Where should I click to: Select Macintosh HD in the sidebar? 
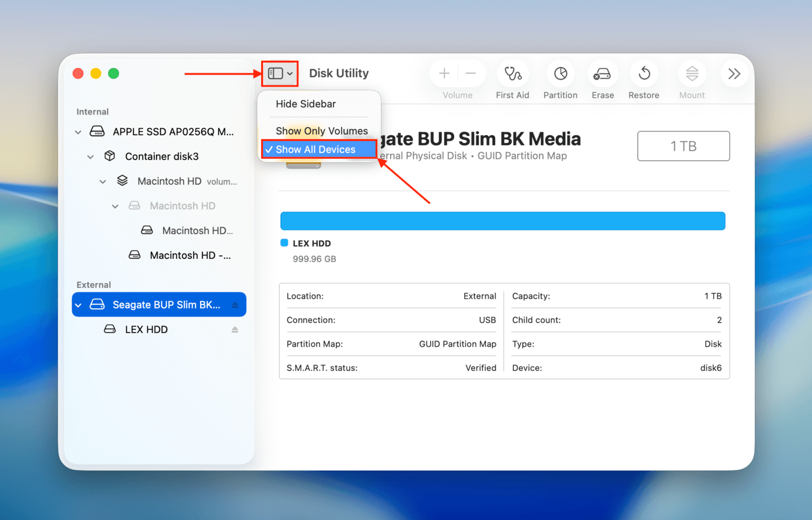click(x=169, y=181)
